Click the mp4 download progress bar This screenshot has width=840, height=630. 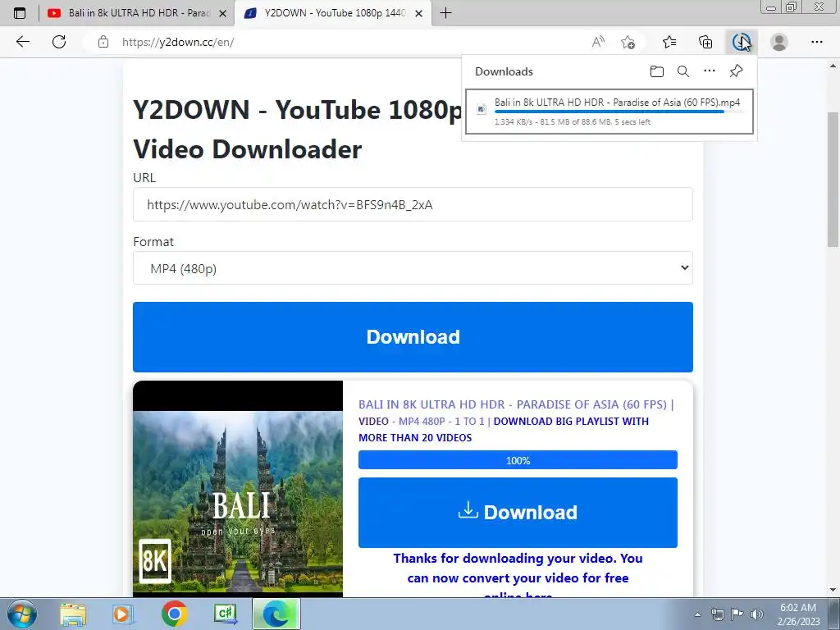click(619, 112)
